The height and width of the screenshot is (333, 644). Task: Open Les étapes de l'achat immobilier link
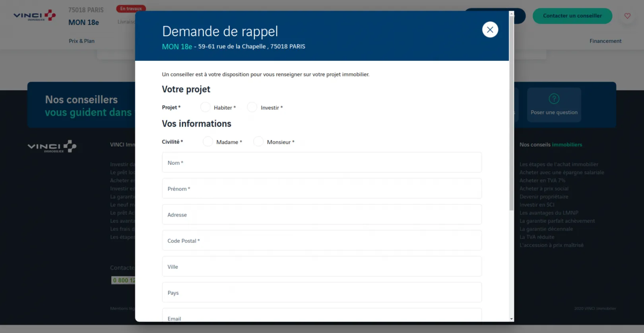(x=559, y=164)
